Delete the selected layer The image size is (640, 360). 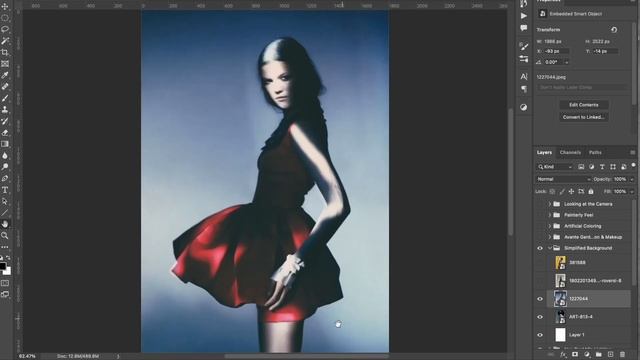622,355
